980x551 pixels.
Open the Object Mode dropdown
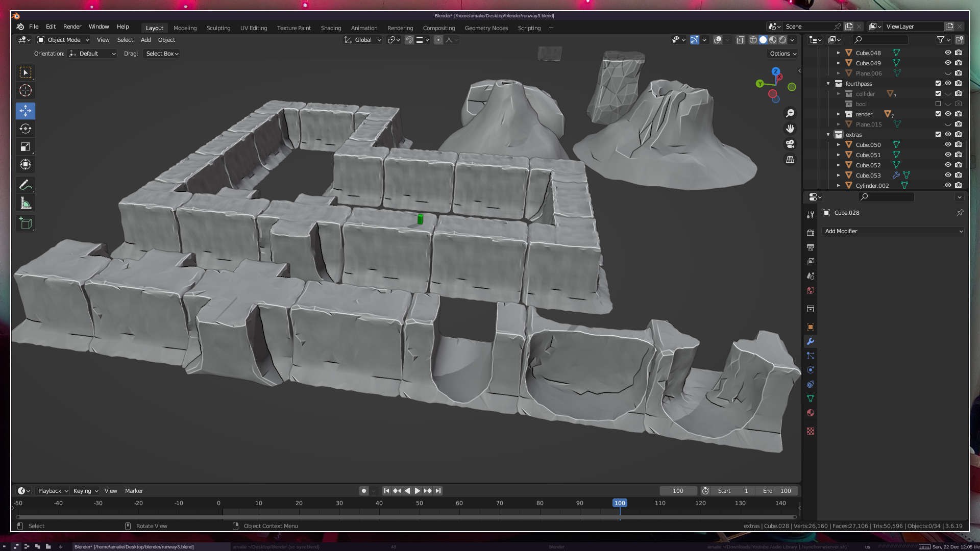point(64,40)
